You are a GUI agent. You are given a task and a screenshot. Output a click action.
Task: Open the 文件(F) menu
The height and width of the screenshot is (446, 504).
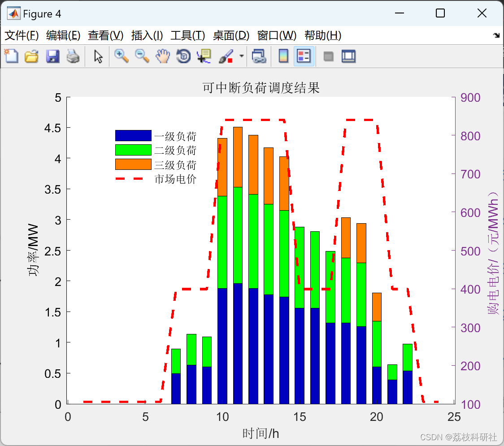point(22,35)
